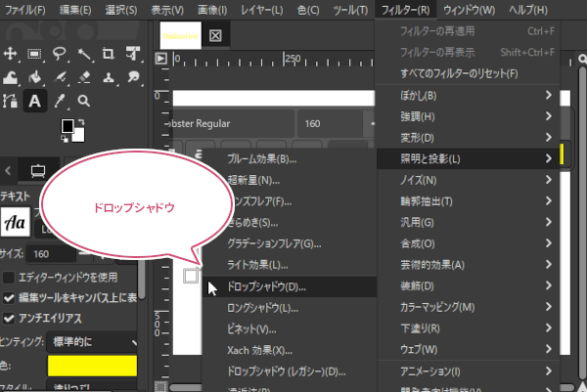Open the Tool Options tab icon
Image resolution: width=587 pixels, height=392 pixels.
[38, 170]
